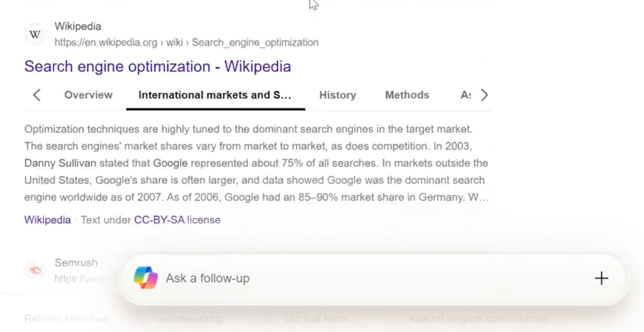644x332 pixels.
Task: Click the Wikipedia source attribution link
Action: point(48,220)
